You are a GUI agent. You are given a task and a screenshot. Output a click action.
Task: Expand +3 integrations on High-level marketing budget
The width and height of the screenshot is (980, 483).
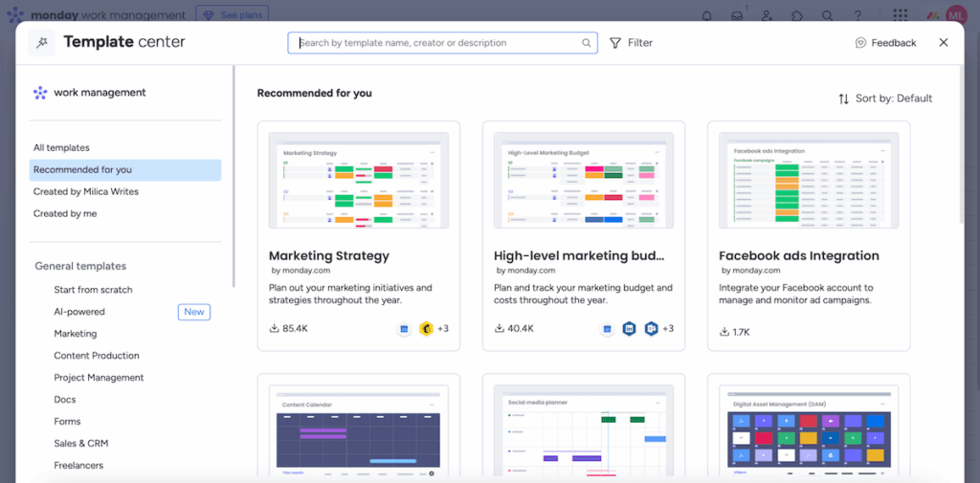(x=668, y=329)
